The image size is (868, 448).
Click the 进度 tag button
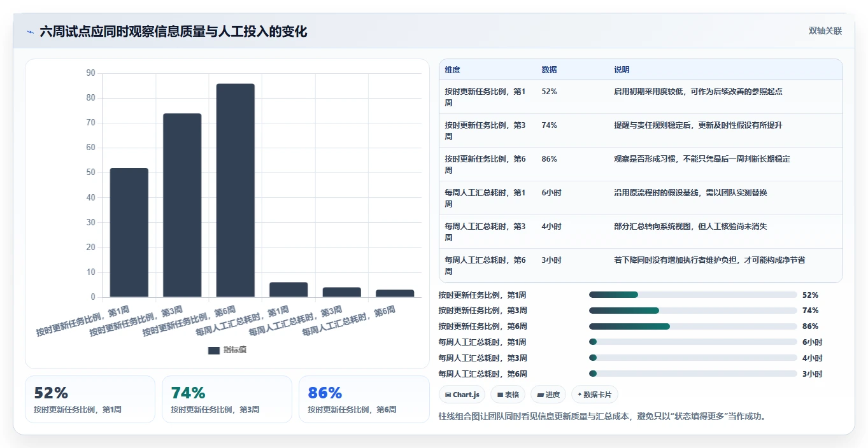pyautogui.click(x=548, y=395)
